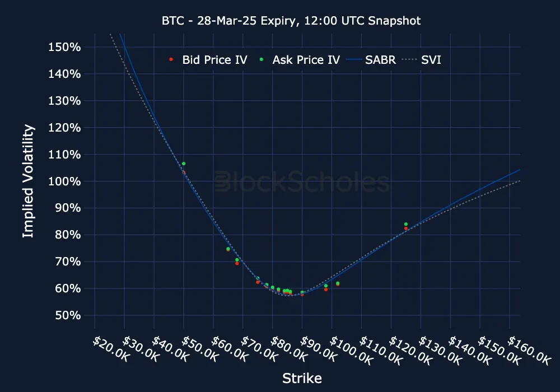Screen dimensions: 560x392
Task: Click the $160.0K x-axis tick label
Action: tap(528, 349)
